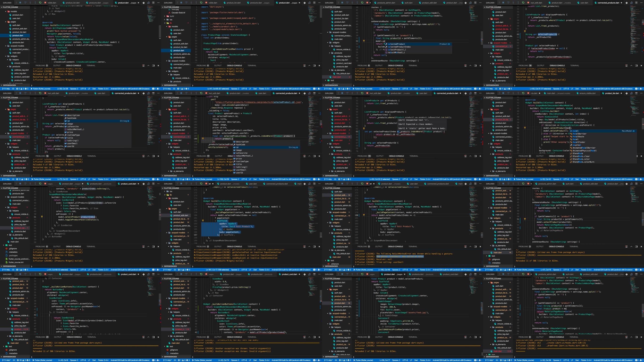Click debug console input prompt in Ln 55, Col 28 window

[95, 85]
